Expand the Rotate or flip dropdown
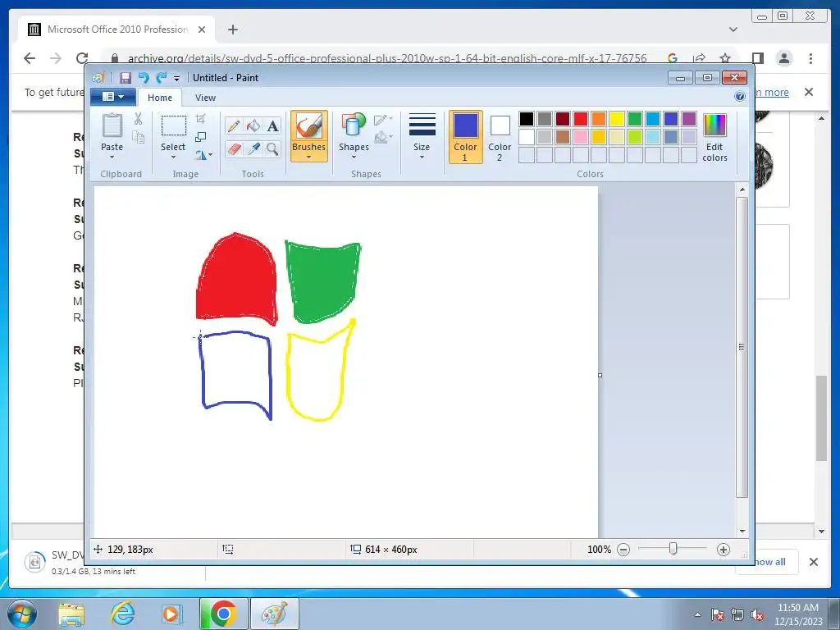 [x=203, y=155]
